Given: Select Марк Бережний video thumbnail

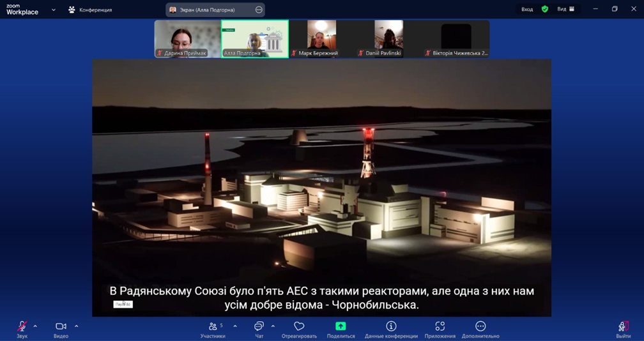Looking at the screenshot, I should click(321, 38).
